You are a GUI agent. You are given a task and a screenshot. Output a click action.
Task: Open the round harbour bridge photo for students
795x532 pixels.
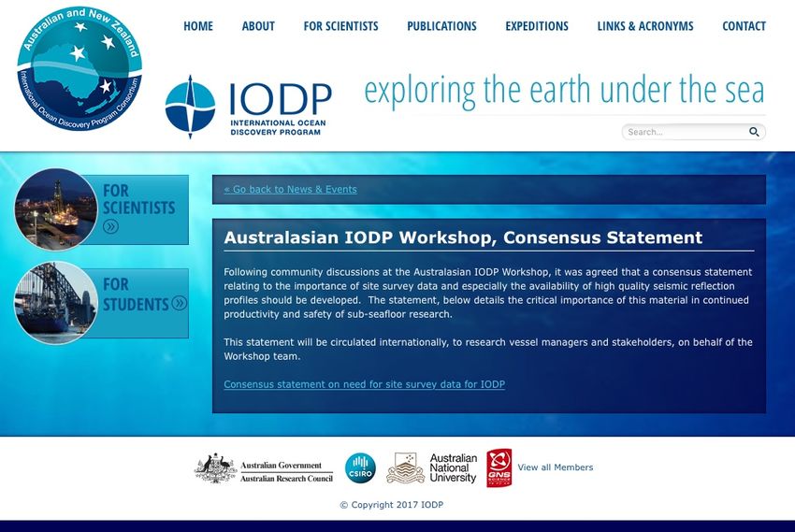(56, 303)
